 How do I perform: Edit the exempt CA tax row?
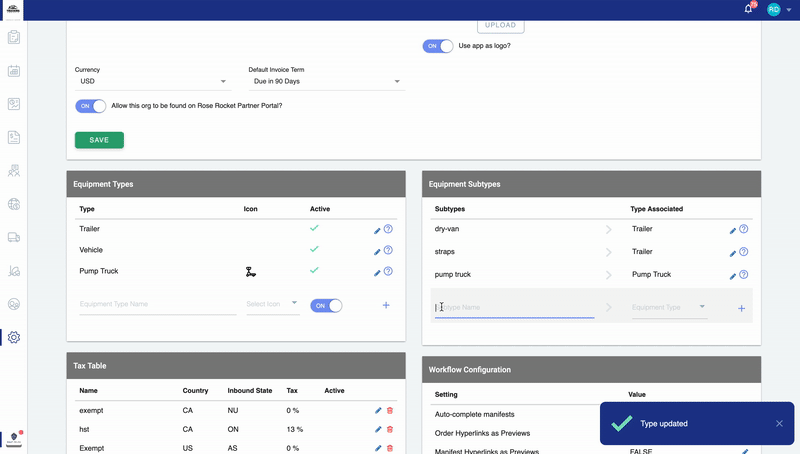[x=378, y=410]
